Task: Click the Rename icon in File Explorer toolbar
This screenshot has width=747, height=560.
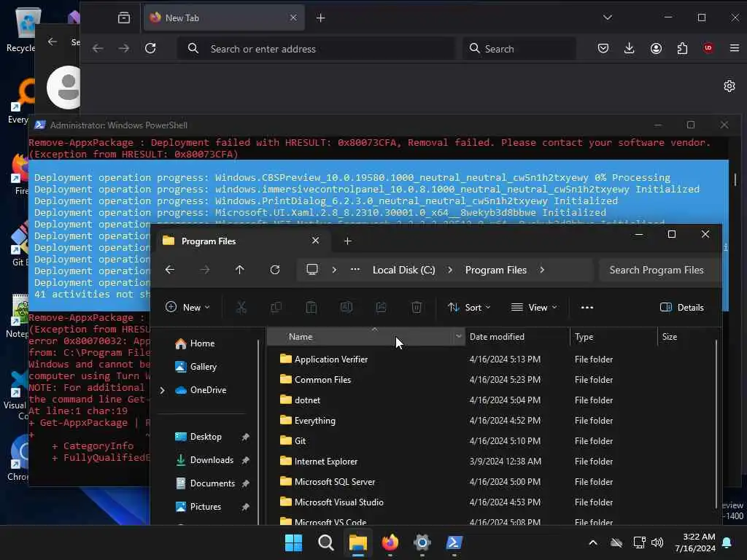Action: [x=347, y=308]
